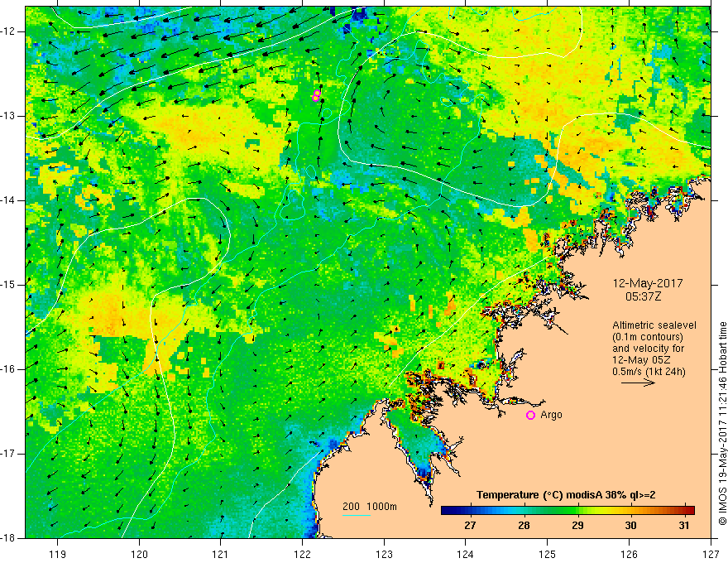This screenshot has width=728, height=563.
Task: Click the colorbar value 29
Action: 577,526
